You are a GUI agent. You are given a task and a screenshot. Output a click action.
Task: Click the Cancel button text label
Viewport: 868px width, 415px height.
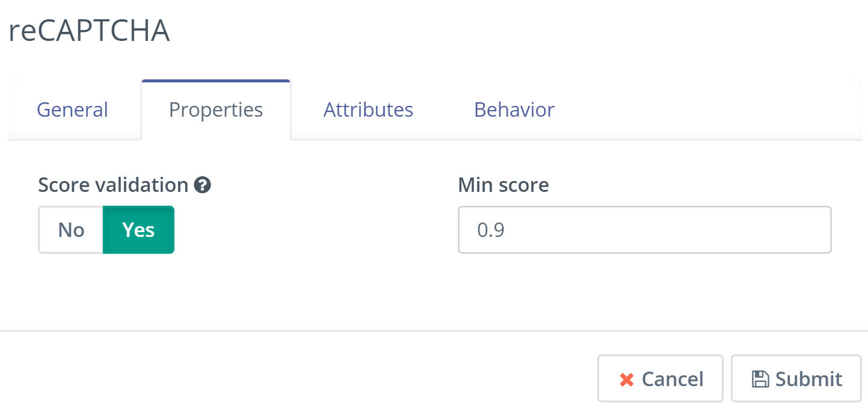673,379
